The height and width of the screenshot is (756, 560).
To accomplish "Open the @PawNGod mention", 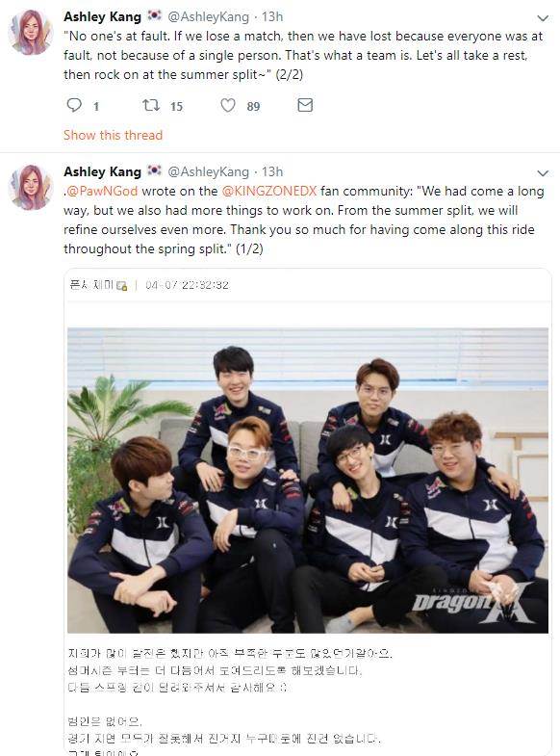I will (102, 191).
